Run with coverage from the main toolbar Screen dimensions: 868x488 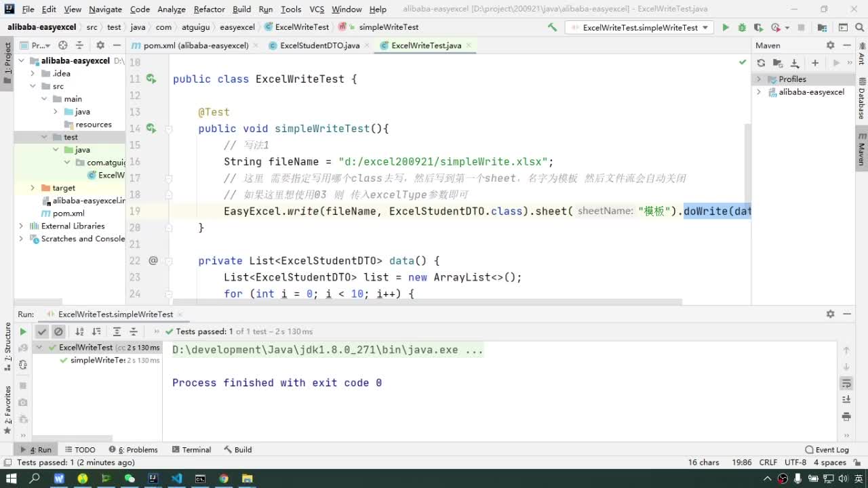pyautogui.click(x=758, y=28)
